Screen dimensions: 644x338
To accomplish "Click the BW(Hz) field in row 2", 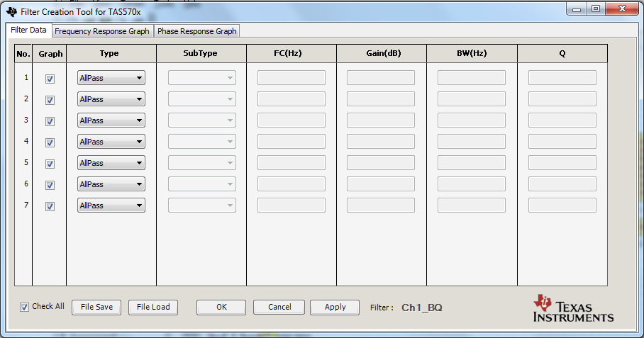I will [472, 99].
